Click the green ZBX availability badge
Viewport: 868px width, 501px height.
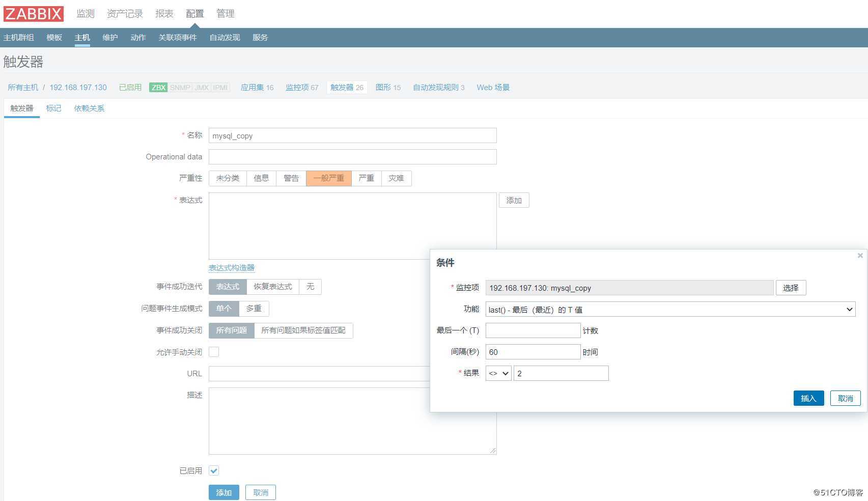158,88
